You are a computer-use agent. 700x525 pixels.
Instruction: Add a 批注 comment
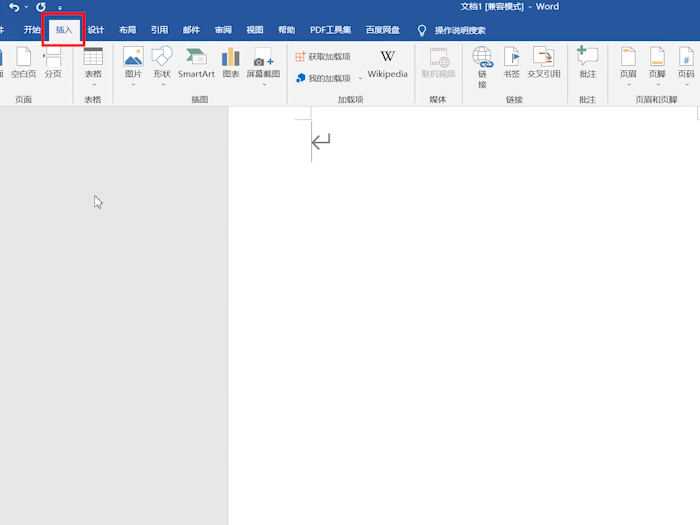tap(587, 62)
